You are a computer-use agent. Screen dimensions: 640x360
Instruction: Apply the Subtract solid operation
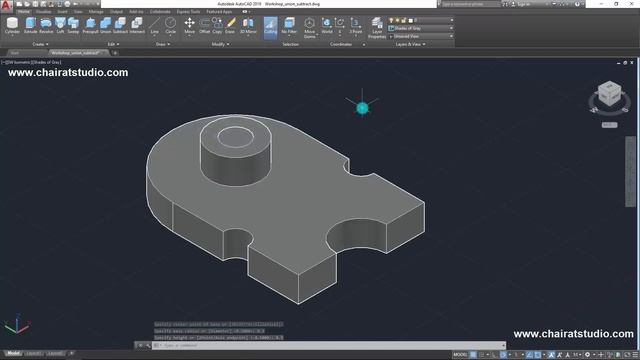point(120,26)
